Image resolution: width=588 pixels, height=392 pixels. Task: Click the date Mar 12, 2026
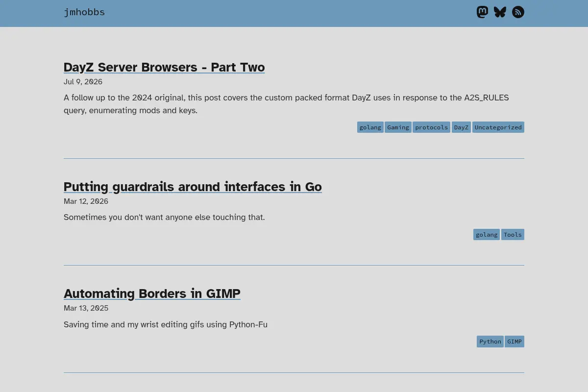click(86, 201)
